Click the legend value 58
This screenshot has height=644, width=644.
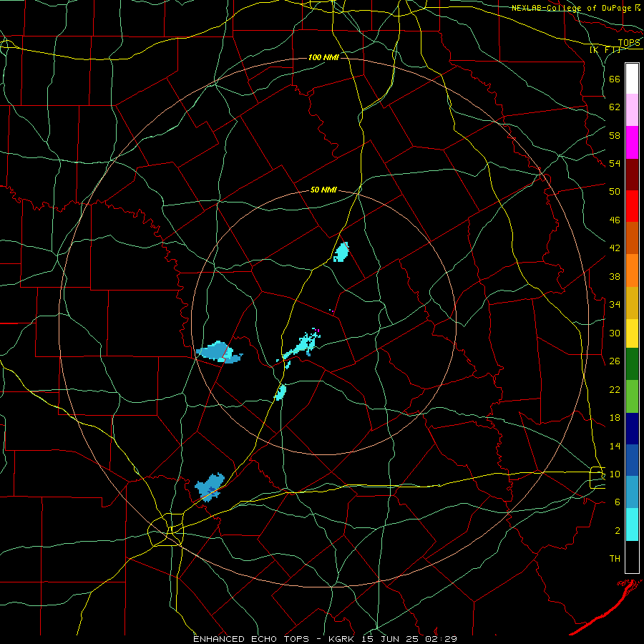[615, 135]
